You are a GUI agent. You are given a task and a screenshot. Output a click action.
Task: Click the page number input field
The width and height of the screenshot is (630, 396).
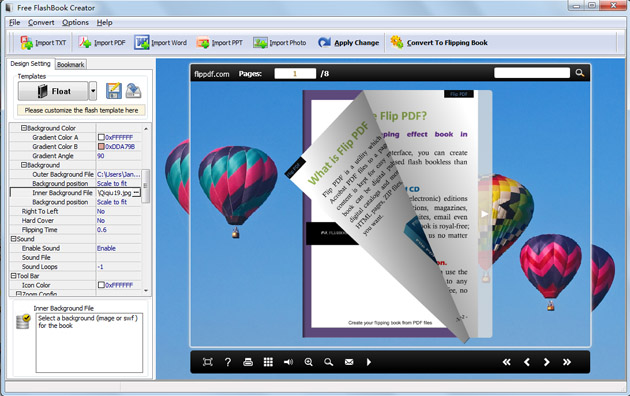295,73
